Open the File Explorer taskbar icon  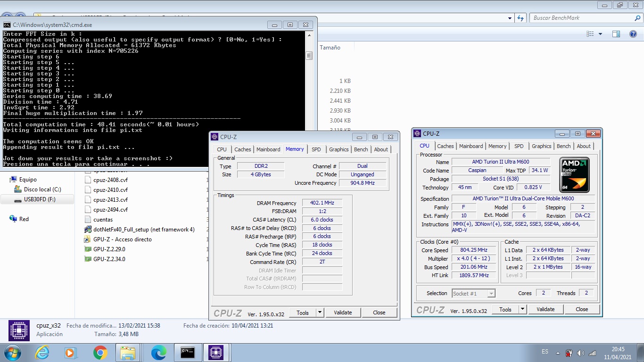coord(128,352)
